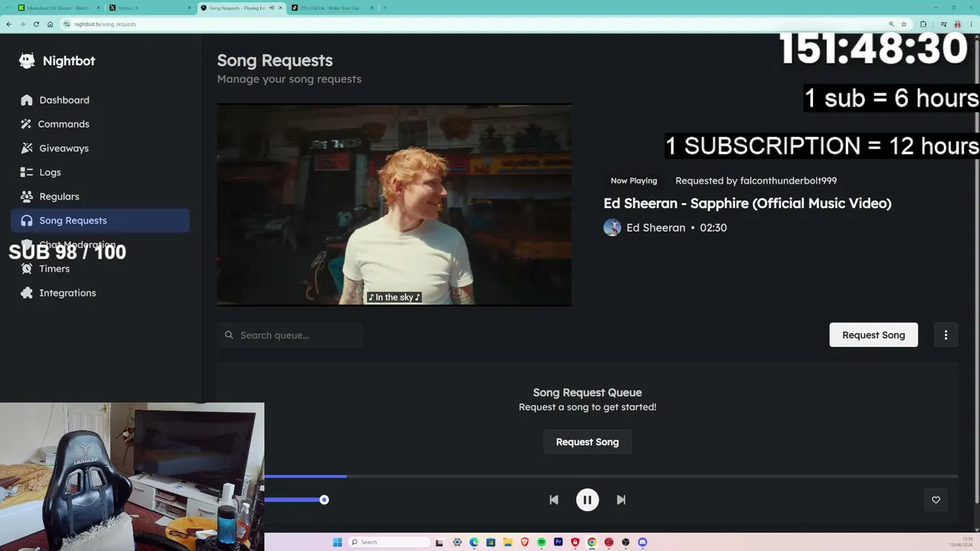Close the Home / X tab
Viewport: 980px width, 551px height.
click(x=189, y=8)
